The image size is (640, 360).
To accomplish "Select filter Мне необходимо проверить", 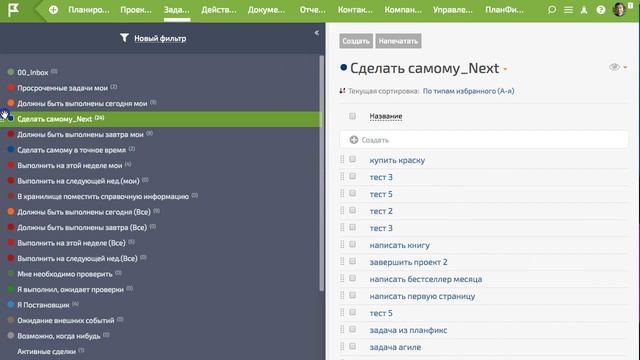I will point(64,274).
